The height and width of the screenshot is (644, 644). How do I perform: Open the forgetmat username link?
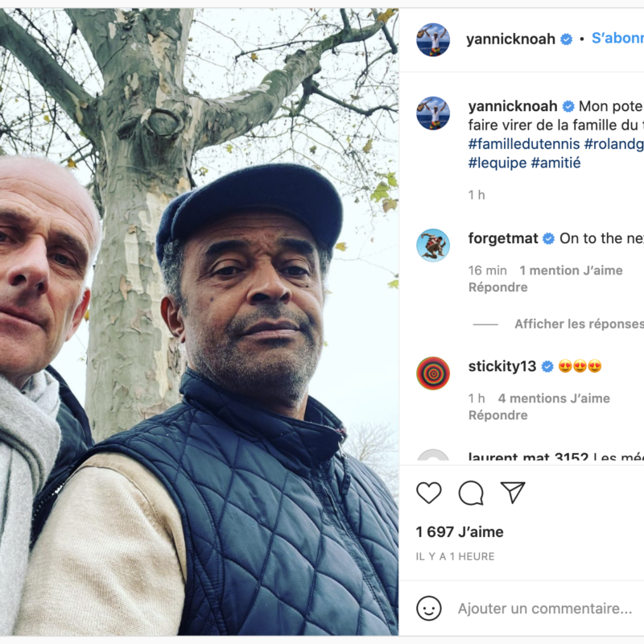point(502,238)
